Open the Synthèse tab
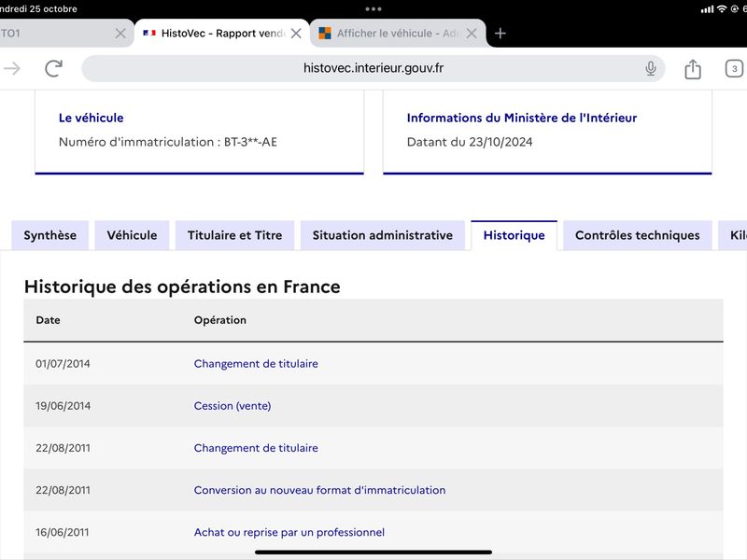 coord(50,235)
